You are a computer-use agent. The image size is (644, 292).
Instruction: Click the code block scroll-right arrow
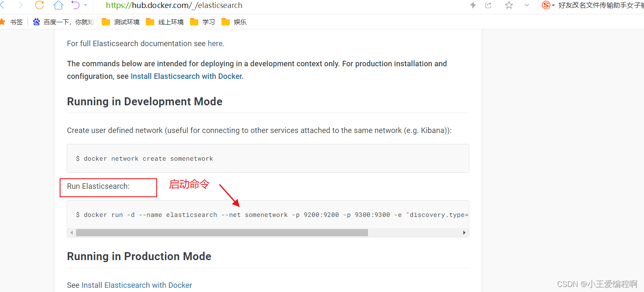[464, 232]
